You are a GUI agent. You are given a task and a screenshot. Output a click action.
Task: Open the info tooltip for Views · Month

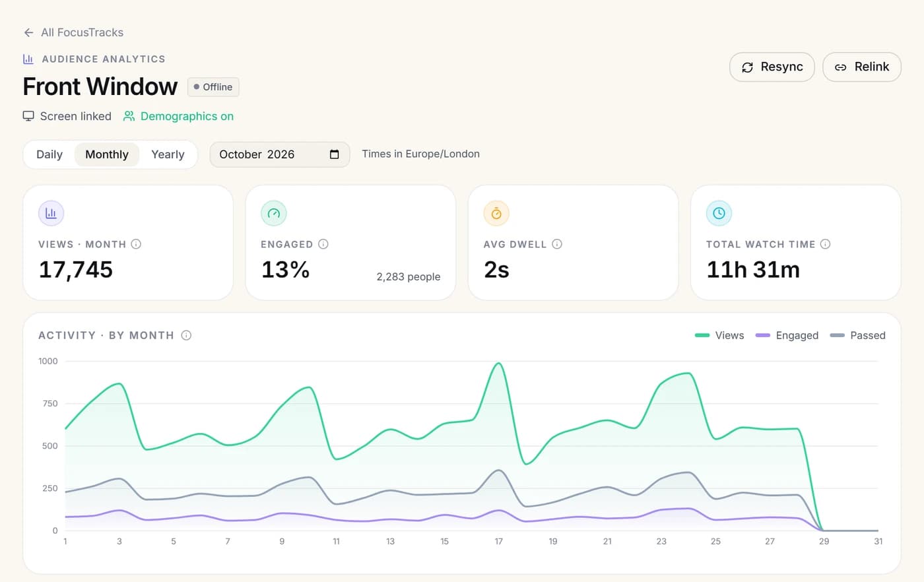click(136, 244)
